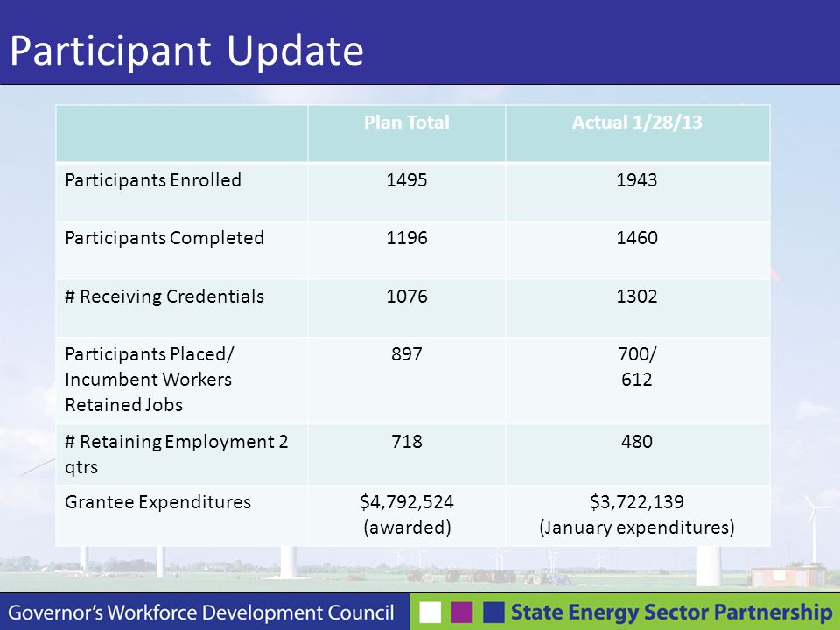840x630 pixels.
Task: Select the actual value 480
Action: [637, 441]
